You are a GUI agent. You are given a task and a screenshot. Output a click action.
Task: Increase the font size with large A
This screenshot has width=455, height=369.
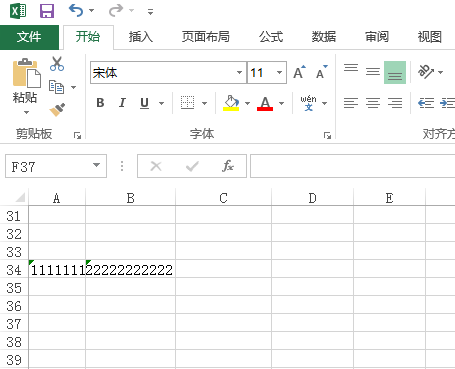299,72
